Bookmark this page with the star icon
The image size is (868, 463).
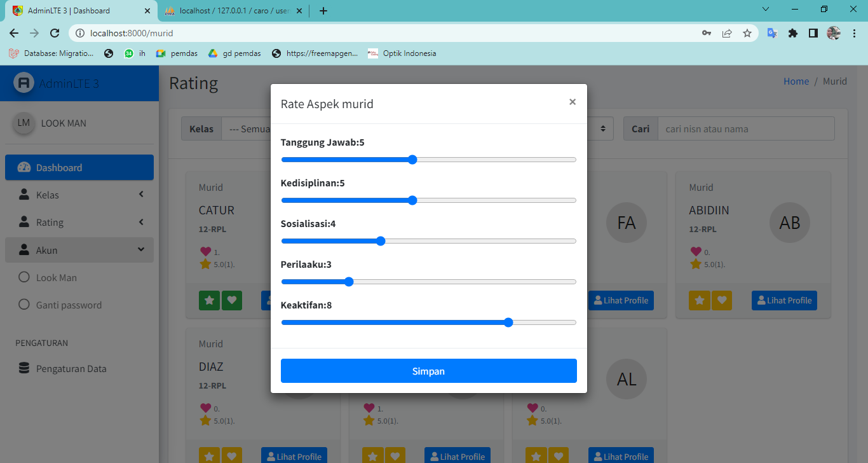[747, 33]
